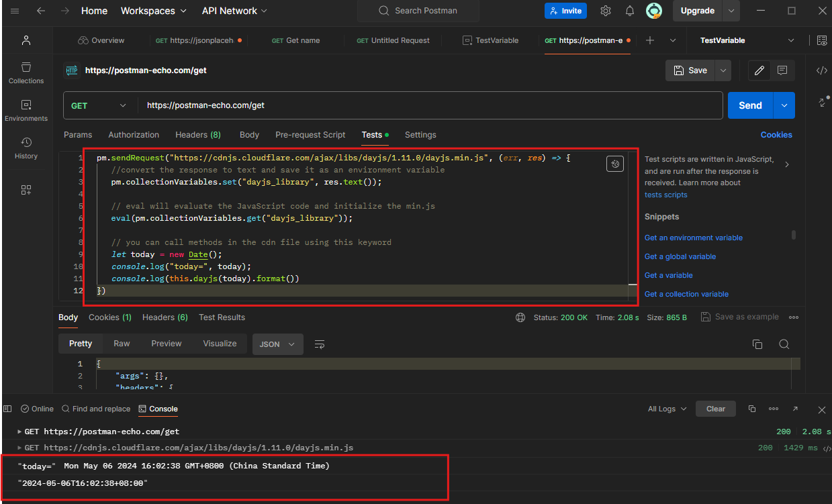The image size is (832, 504).
Task: Search the response with the magnifier icon
Action: (x=784, y=344)
